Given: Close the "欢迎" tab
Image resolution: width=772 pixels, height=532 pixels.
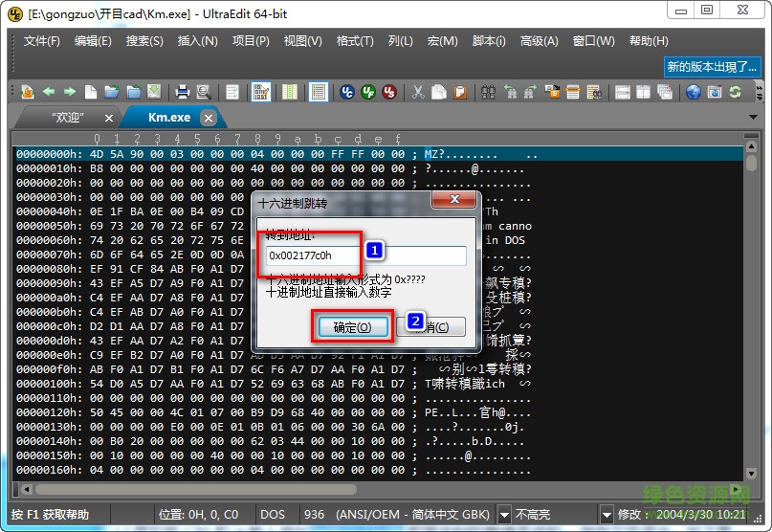Looking at the screenshot, I should pos(109,119).
